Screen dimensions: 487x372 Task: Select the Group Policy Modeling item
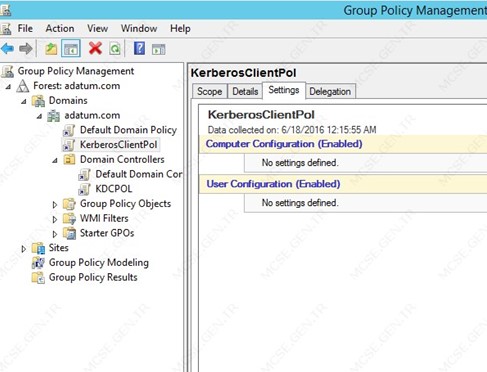pos(99,263)
